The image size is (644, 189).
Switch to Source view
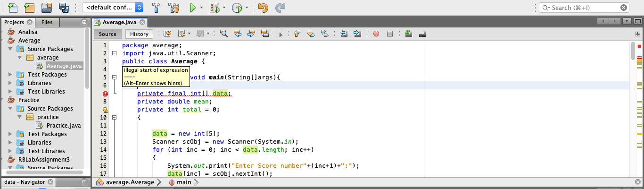pyautogui.click(x=107, y=34)
